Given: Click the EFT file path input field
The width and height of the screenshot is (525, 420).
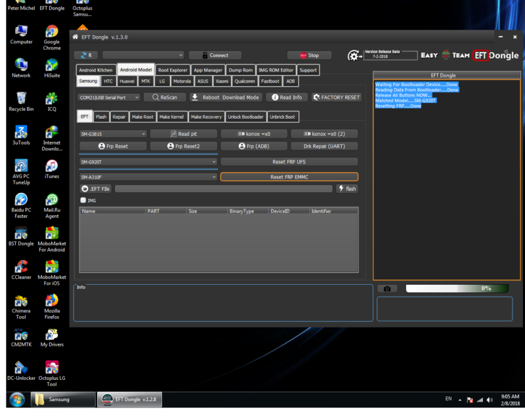Looking at the screenshot, I should tap(224, 189).
